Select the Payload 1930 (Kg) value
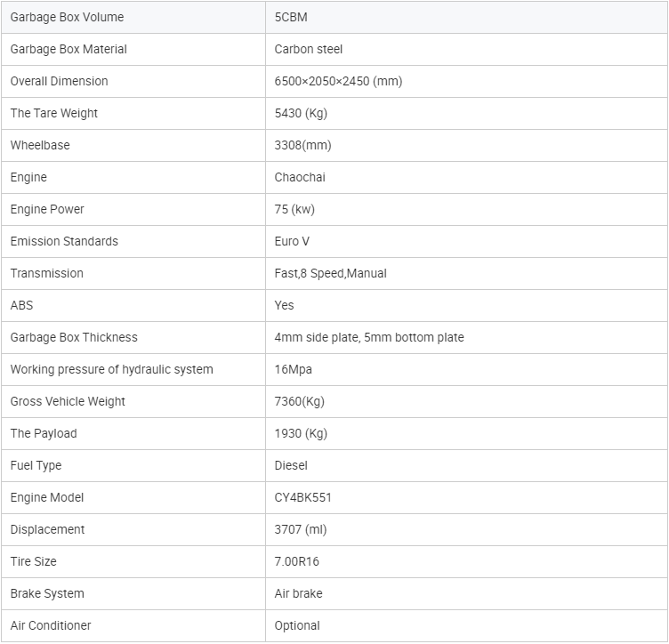 tap(301, 433)
